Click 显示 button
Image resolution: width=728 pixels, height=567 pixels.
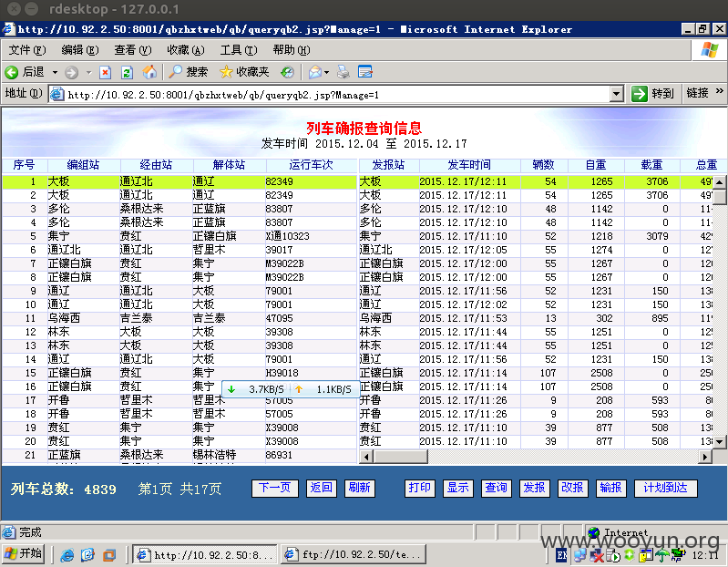pyautogui.click(x=458, y=488)
